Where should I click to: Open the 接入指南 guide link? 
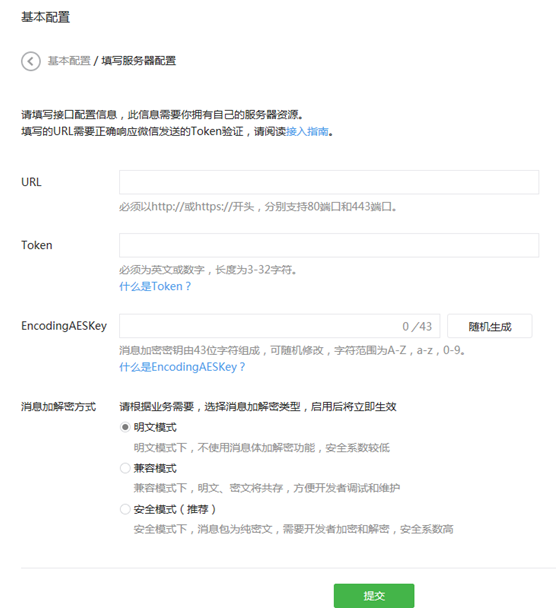[307, 131]
